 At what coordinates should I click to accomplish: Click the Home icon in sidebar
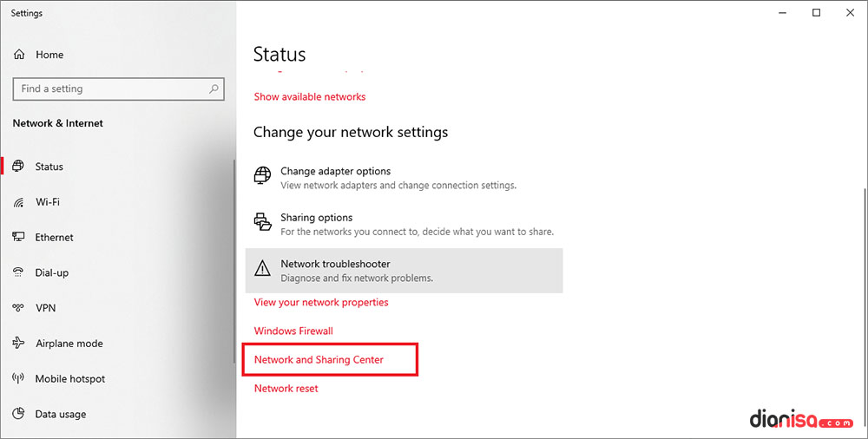pos(19,55)
